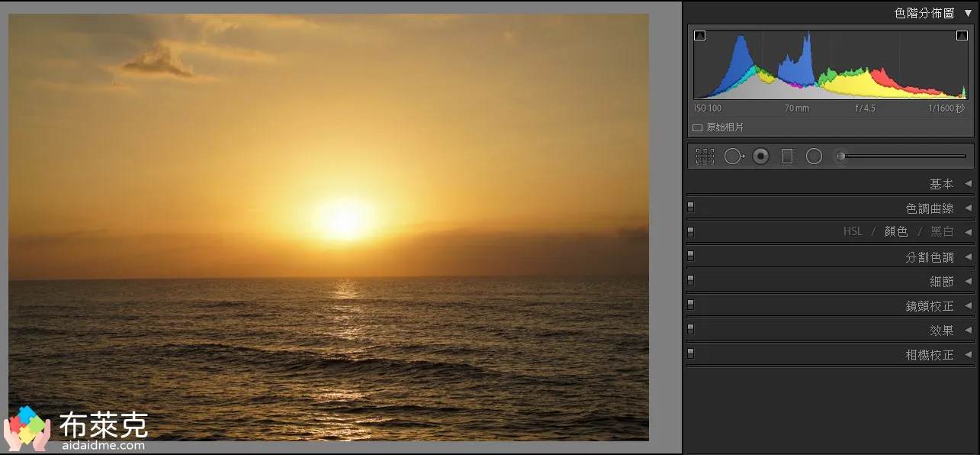Expand the 基本 panel
This screenshot has width=980, height=455.
(941, 184)
